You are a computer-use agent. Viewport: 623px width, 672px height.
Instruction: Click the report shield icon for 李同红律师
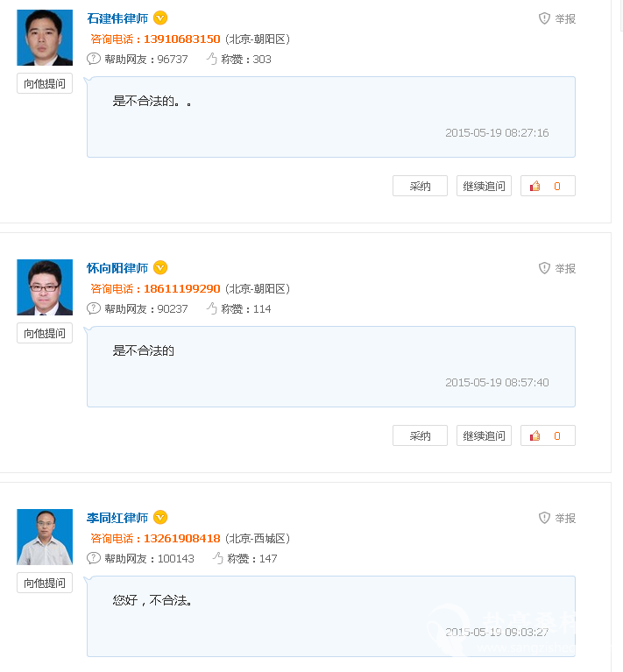pos(544,518)
